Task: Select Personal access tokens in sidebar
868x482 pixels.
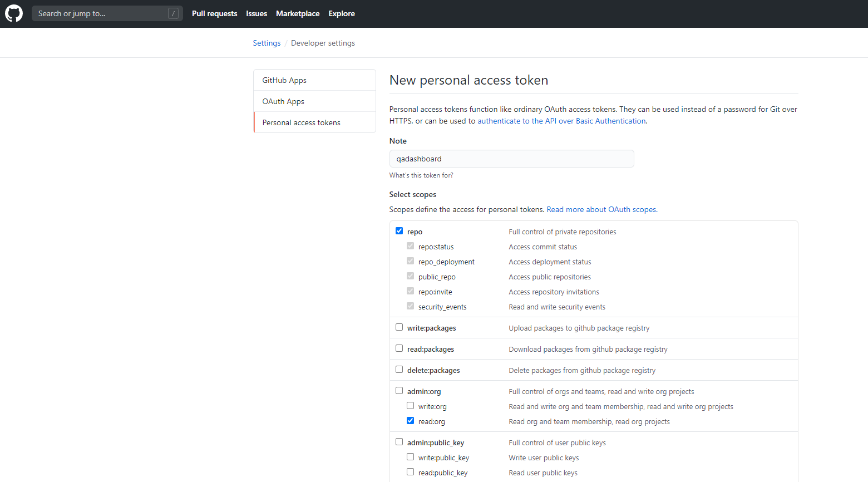Action: point(314,122)
